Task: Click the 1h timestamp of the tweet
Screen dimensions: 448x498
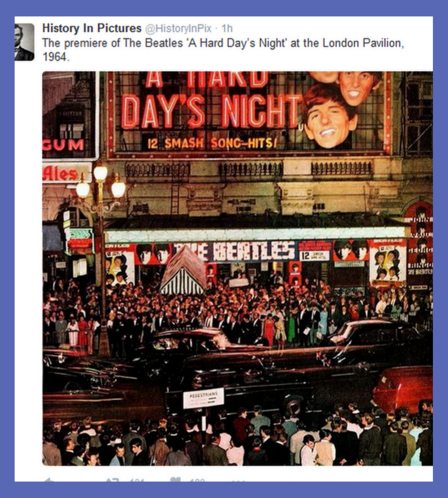Action: 227,28
